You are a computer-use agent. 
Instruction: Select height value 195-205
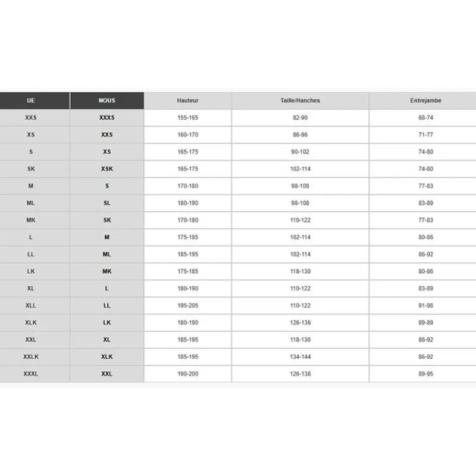click(x=187, y=305)
